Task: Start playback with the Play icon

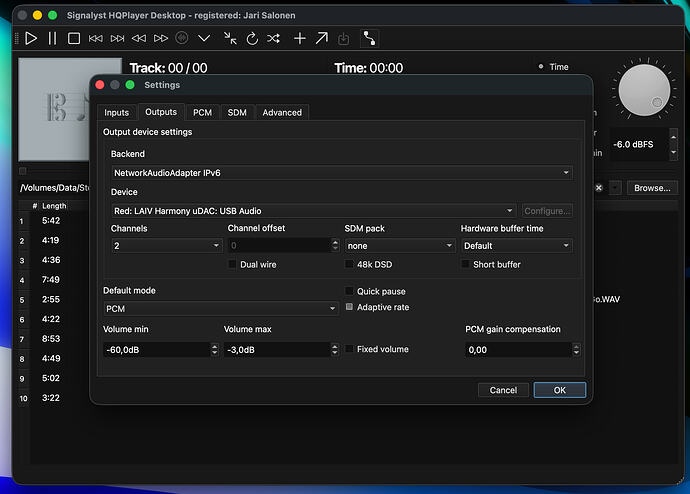Action: tap(31, 39)
